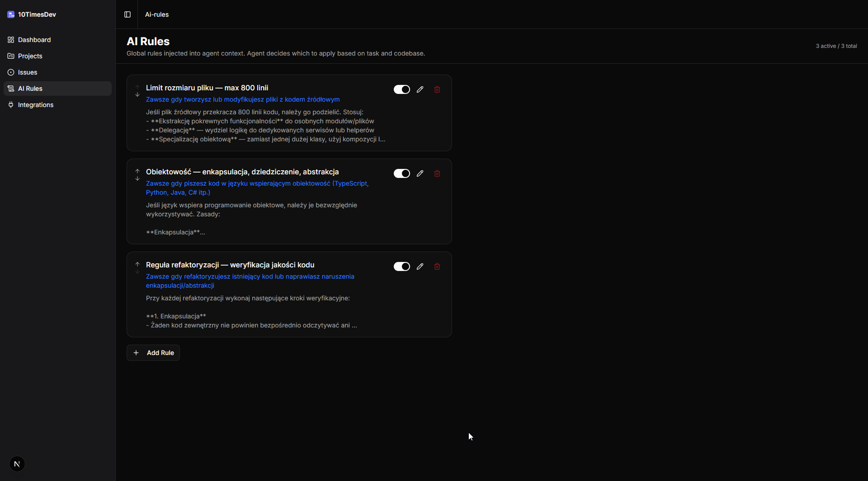Edit the 'Reguła refaktoryzacji' rule
This screenshot has width=868, height=481.
click(420, 266)
